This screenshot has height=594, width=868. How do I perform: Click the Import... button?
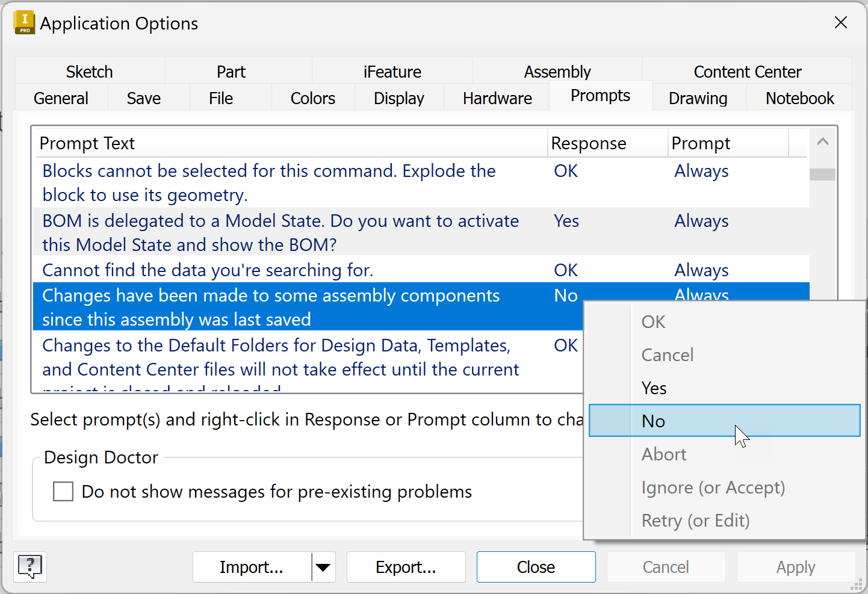coord(252,567)
